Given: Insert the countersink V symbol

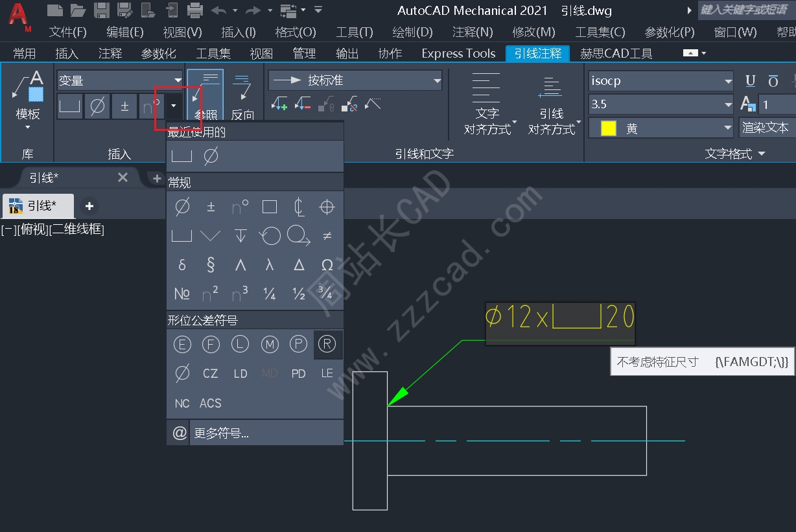Looking at the screenshot, I should tap(210, 236).
